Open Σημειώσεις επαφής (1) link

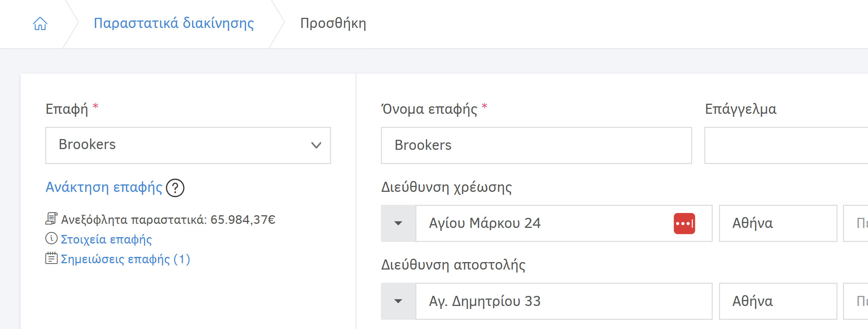coord(125,259)
